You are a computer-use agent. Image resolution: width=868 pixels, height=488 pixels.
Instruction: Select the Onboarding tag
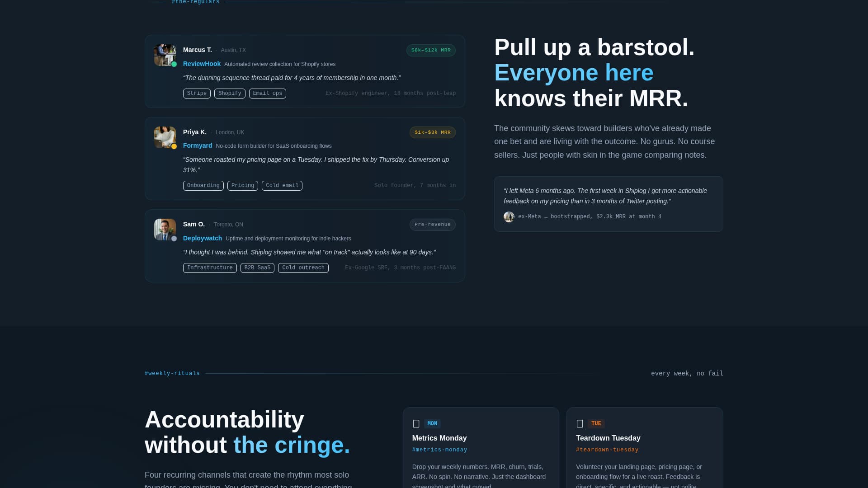[x=203, y=186]
